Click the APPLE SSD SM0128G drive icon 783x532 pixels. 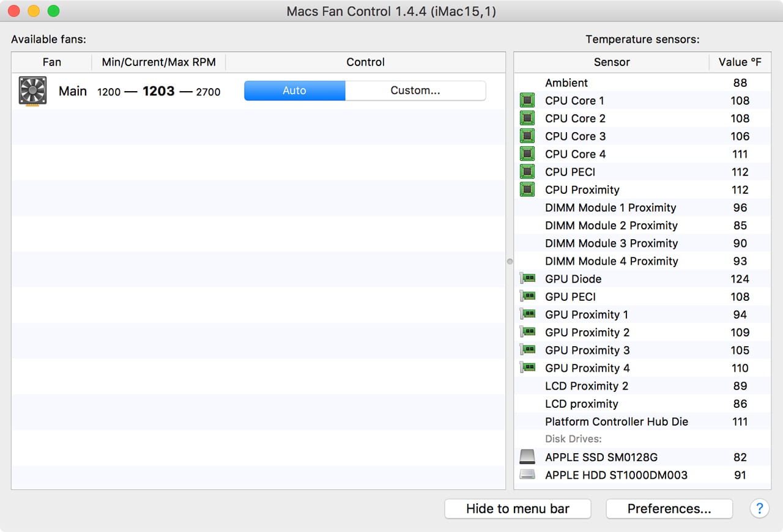click(x=527, y=457)
